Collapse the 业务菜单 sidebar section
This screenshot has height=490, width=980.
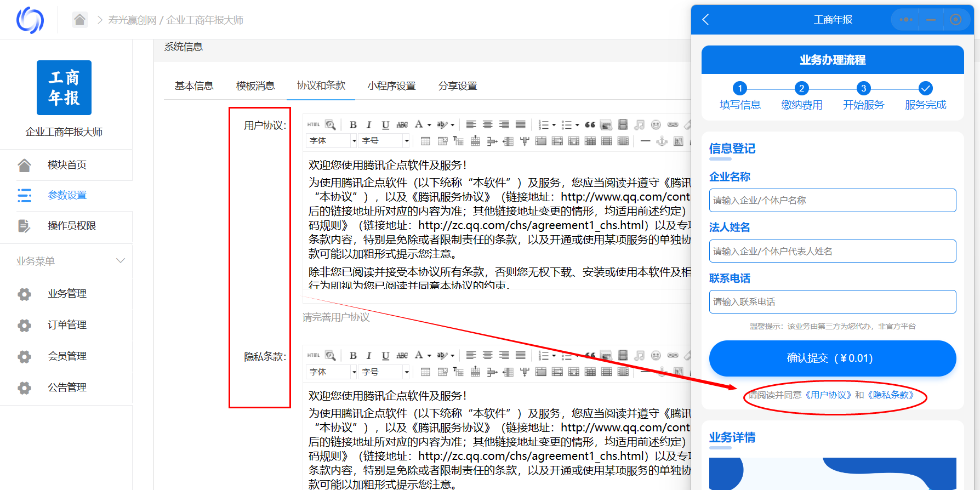point(121,261)
